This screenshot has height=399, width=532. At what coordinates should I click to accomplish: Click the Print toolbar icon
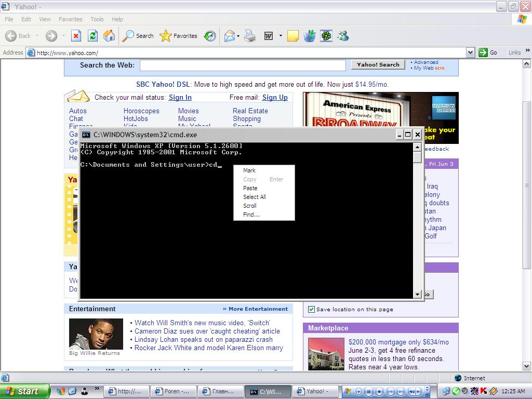tap(250, 36)
